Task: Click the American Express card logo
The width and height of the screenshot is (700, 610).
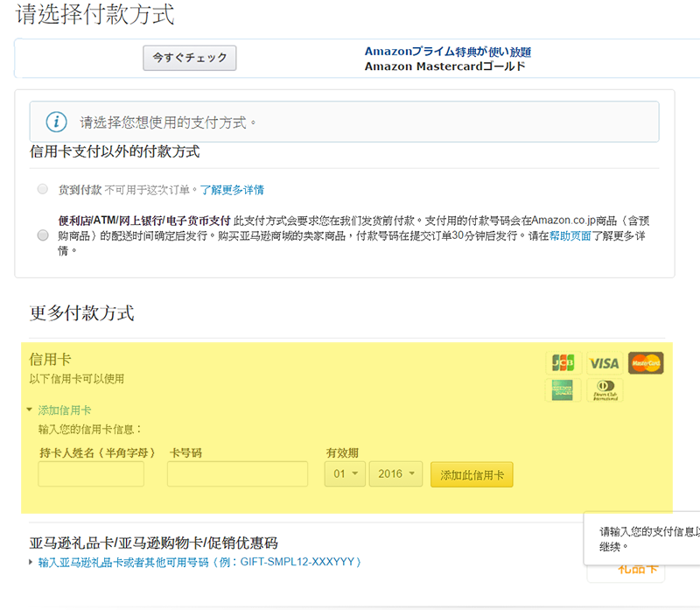Action: 563,389
